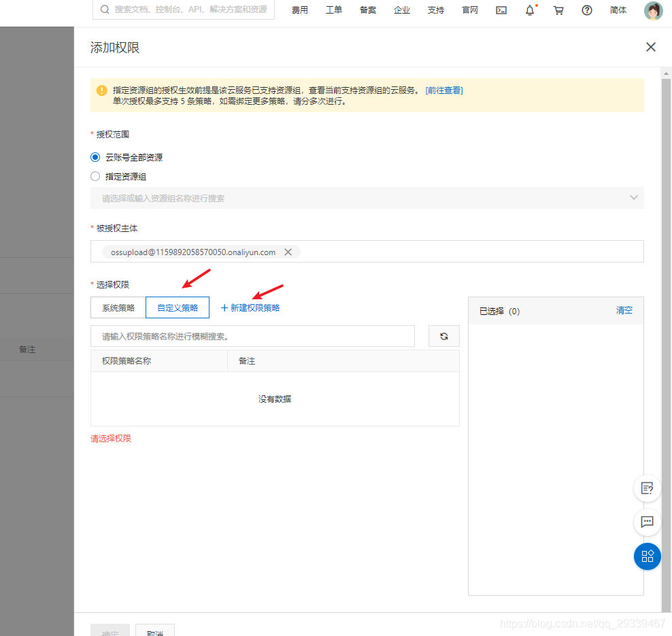The height and width of the screenshot is (636, 672).
Task: Click the yellow warning icon in notice banner
Action: [101, 90]
